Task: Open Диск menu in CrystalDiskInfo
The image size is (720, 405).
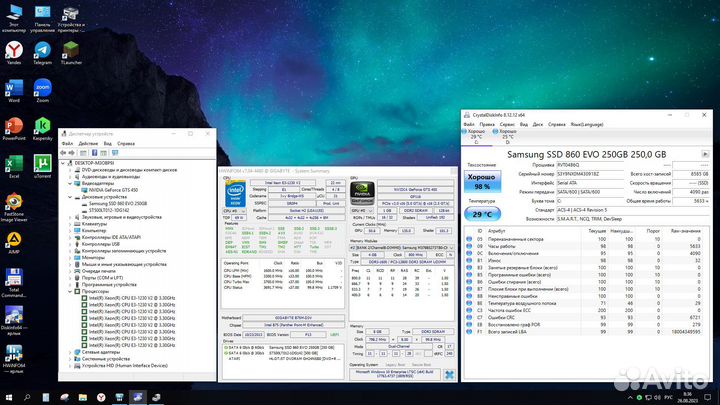Action: pyautogui.click(x=538, y=124)
